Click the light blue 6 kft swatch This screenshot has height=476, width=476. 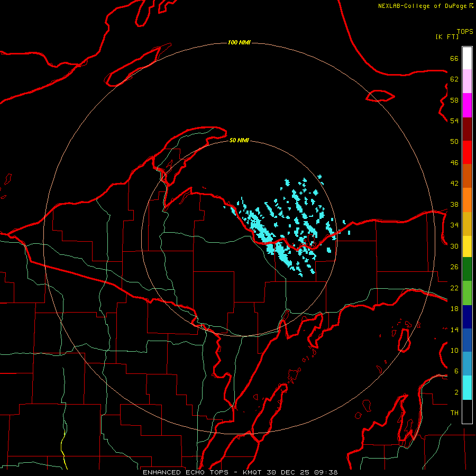coord(467,364)
